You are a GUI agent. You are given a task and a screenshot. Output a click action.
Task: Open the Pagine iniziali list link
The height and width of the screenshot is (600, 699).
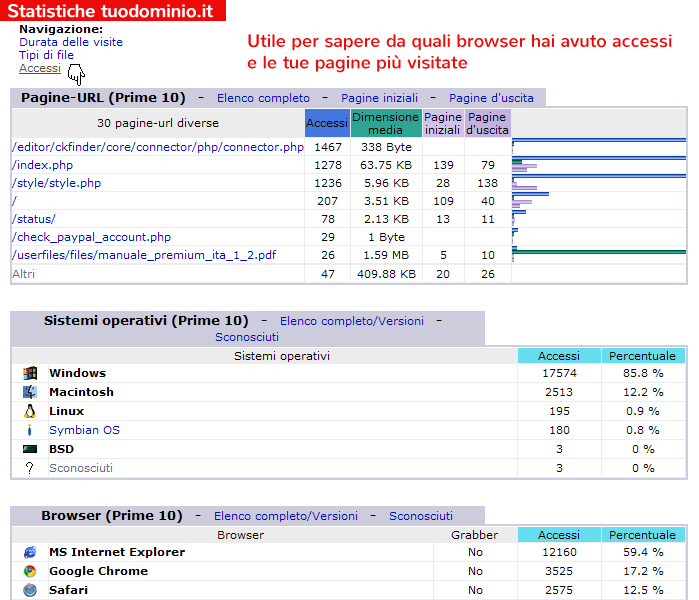[379, 98]
